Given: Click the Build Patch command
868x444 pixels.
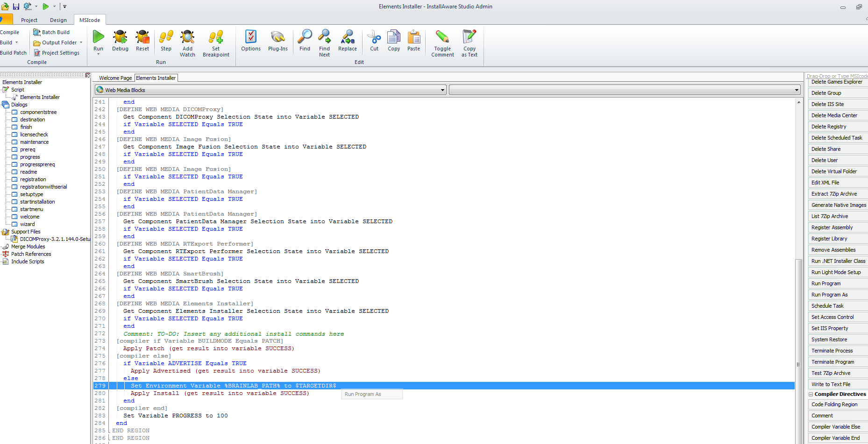Looking at the screenshot, I should click(14, 53).
